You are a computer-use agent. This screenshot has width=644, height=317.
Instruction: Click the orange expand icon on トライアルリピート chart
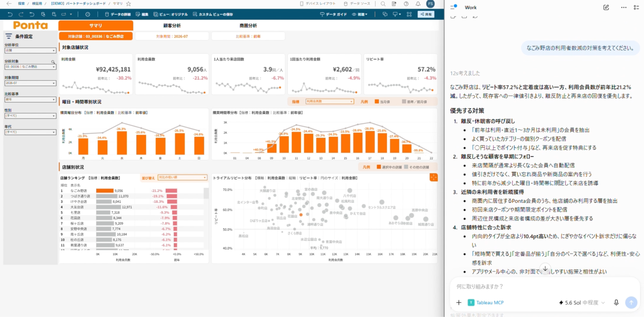433,177
